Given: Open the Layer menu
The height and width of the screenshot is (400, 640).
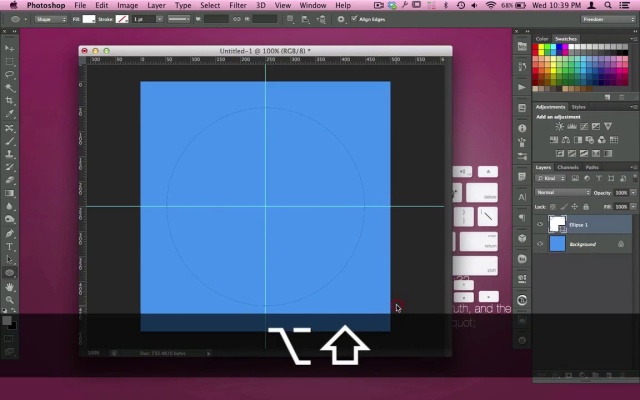Looking at the screenshot, I should click(x=156, y=5).
